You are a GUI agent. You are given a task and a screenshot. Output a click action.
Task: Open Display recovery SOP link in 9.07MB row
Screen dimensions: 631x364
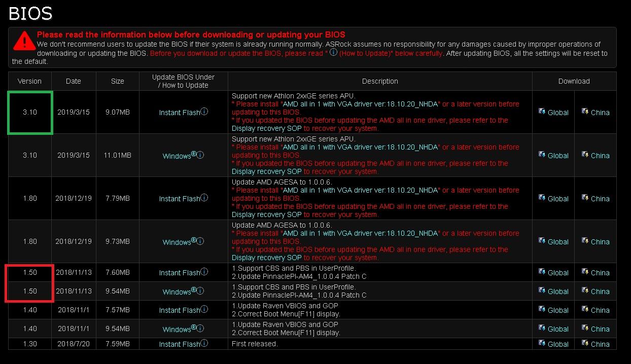(267, 128)
